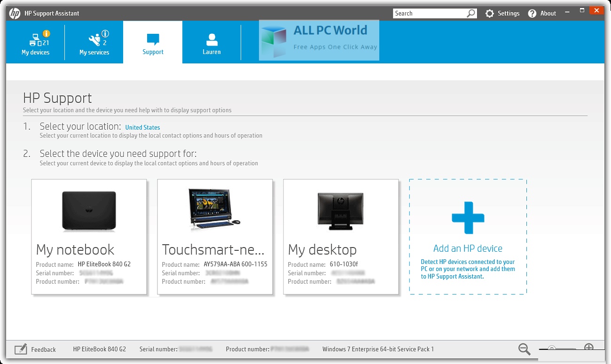Viewport: 611px width, 364px height.
Task: Click the My devices computer icon
Action: coord(35,39)
